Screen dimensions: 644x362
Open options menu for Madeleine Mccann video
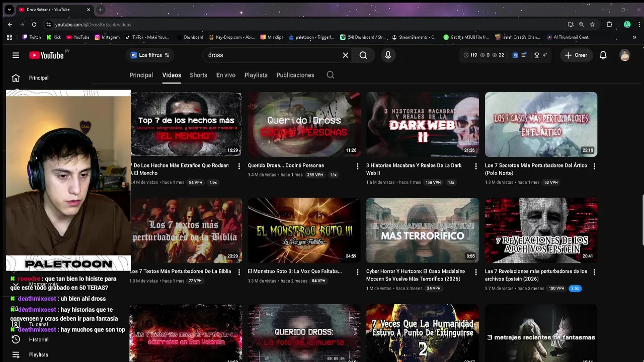(476, 272)
